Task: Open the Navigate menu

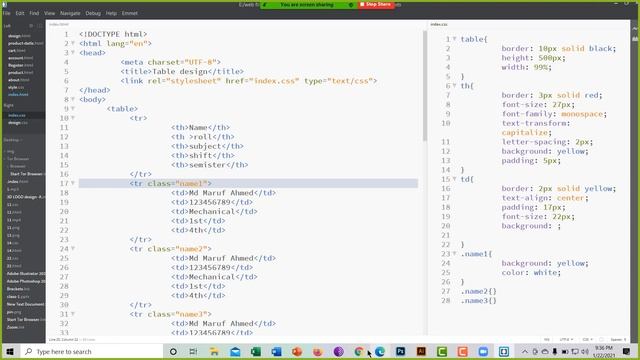Action: click(70, 13)
